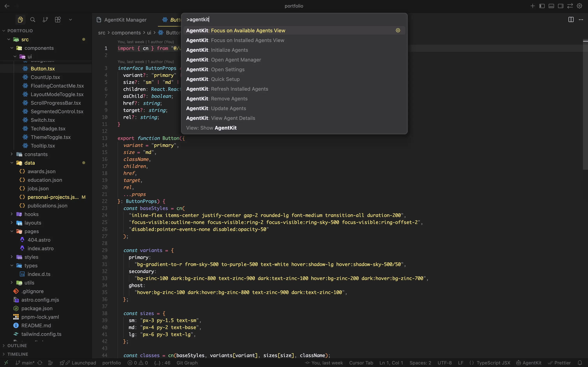Show more activity views chevron
Image resolution: width=588 pixels, height=367 pixels.
70,20
